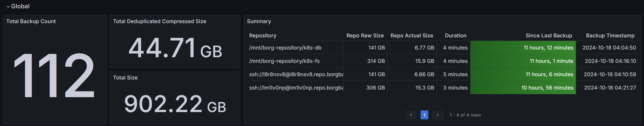
Task: Click the Summary panel title
Action: [259, 21]
